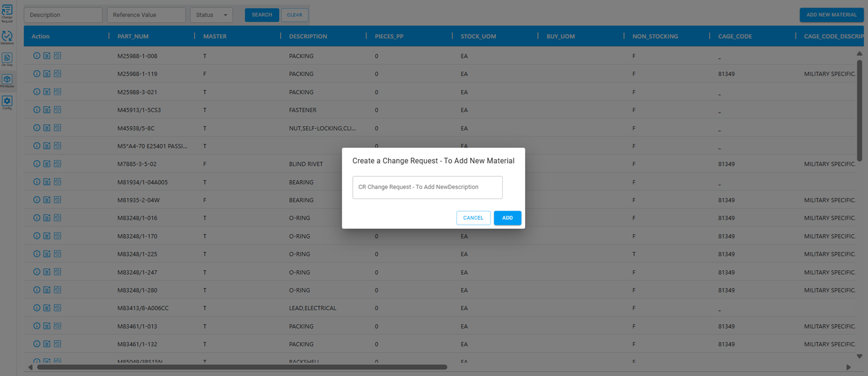Image resolution: width=868 pixels, height=376 pixels.
Task: Click the NON_STOCKING column header
Action: [x=655, y=36]
